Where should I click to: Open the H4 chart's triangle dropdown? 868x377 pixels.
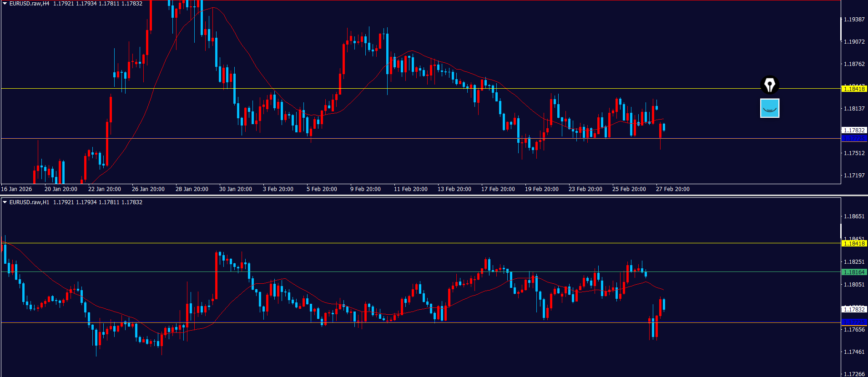(5, 4)
